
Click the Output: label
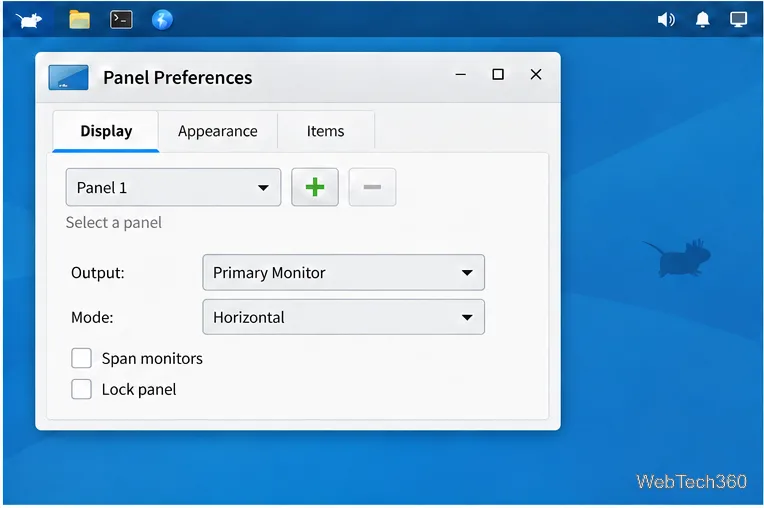click(x=97, y=273)
